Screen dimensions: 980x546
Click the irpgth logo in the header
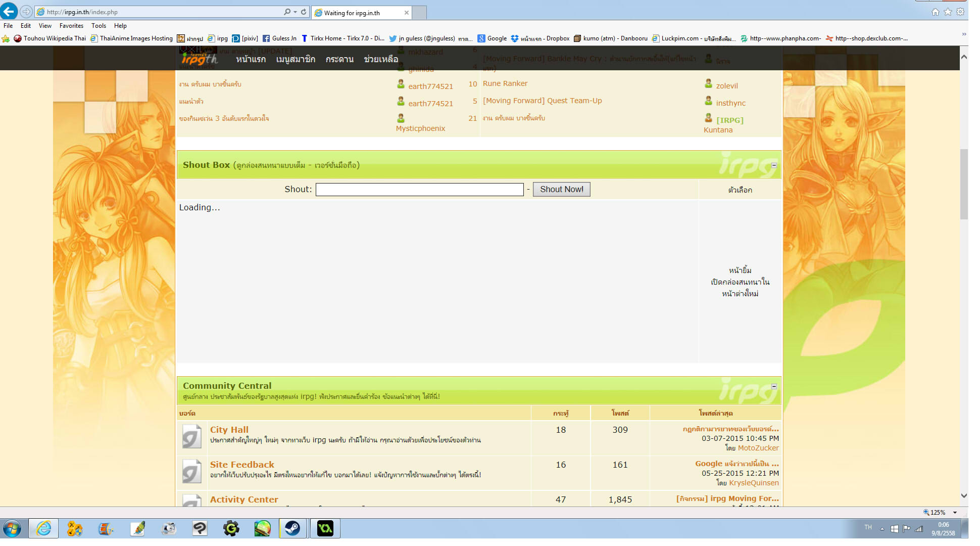[199, 59]
